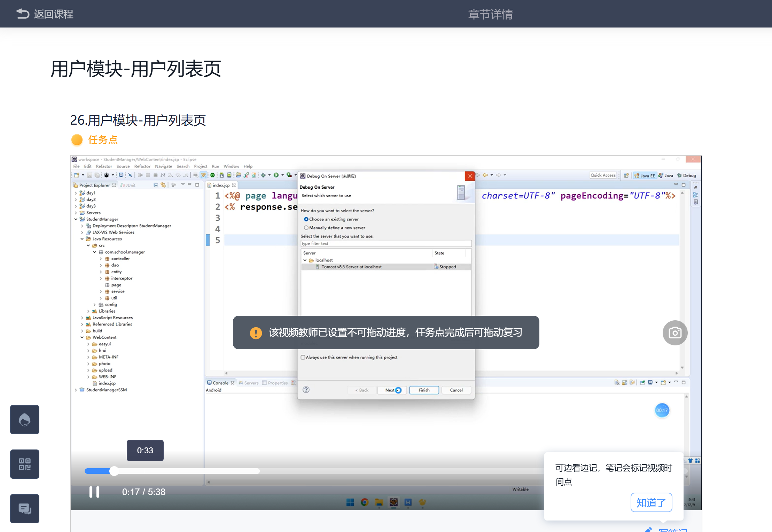Click the type filter text field
The width and height of the screenshot is (772, 532).
pos(385,244)
